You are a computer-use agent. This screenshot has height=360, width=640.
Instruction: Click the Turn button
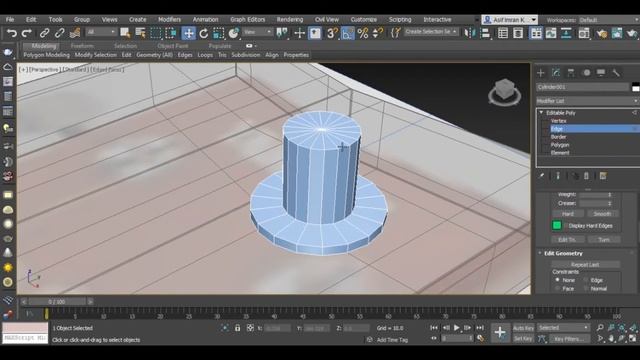pyautogui.click(x=604, y=240)
